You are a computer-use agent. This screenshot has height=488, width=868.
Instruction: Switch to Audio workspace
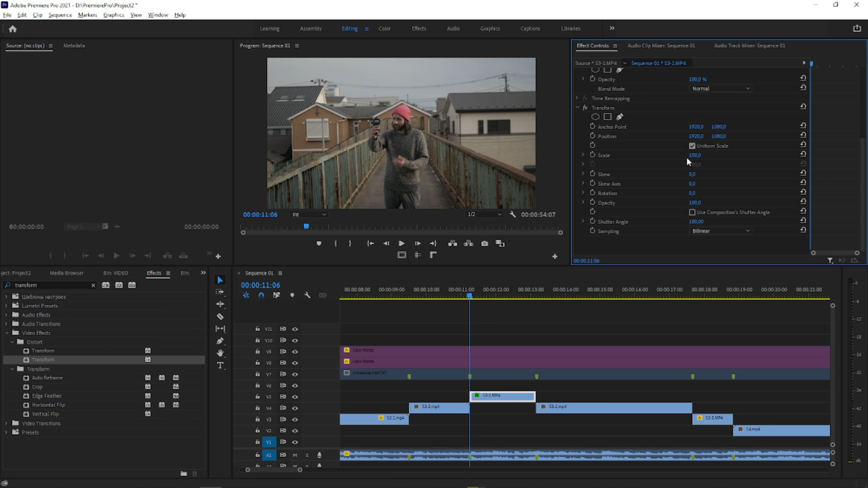coord(453,28)
